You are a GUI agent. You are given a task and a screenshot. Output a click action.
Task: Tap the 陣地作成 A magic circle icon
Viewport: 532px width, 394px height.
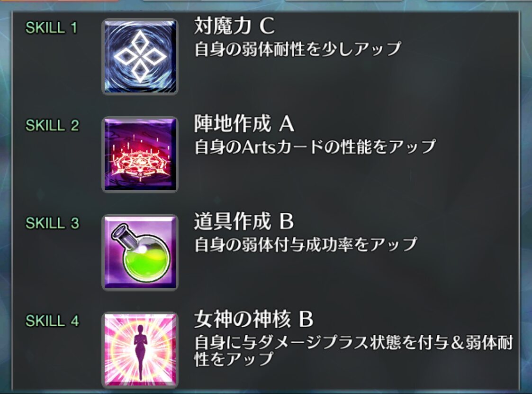(x=140, y=155)
